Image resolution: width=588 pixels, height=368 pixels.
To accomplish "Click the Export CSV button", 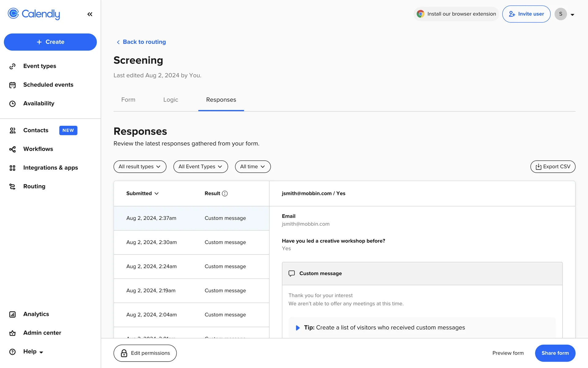I will click(552, 167).
